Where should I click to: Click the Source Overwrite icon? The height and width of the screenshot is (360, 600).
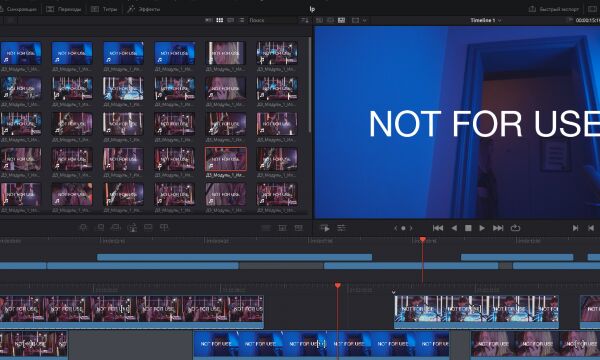click(x=164, y=228)
